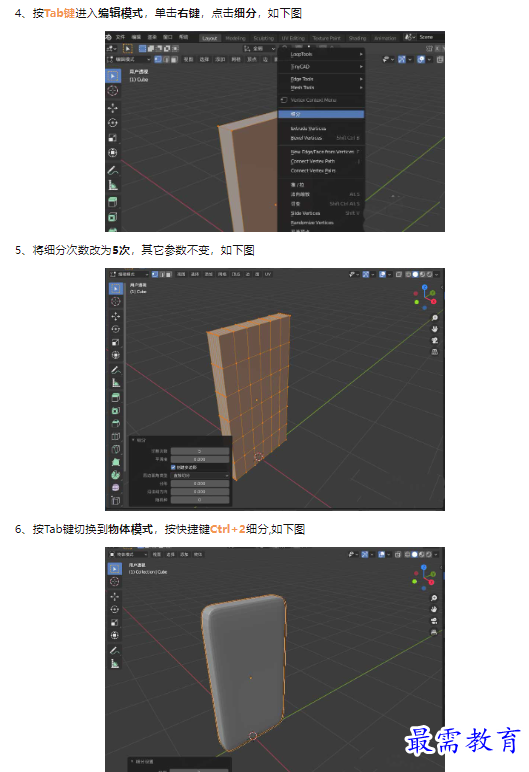Expand the Edge Tools submenu in the context menu
This screenshot has width=529, height=772.
click(x=321, y=79)
